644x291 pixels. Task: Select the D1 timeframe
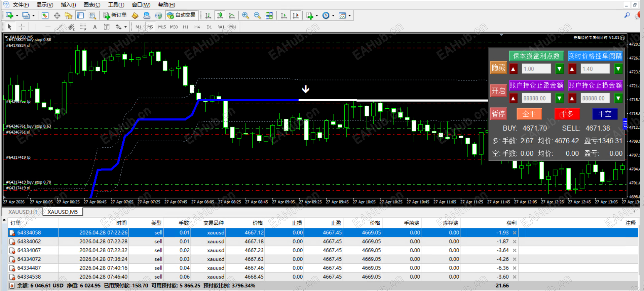pyautogui.click(x=209, y=27)
